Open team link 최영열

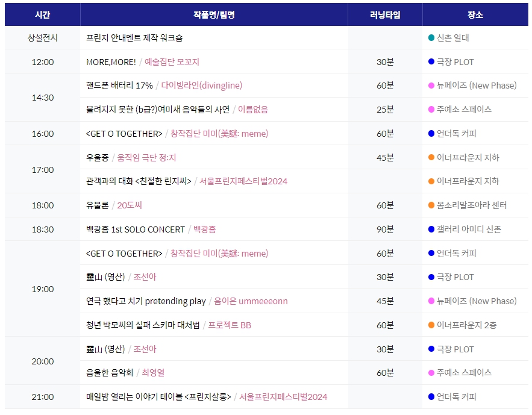[x=153, y=373]
